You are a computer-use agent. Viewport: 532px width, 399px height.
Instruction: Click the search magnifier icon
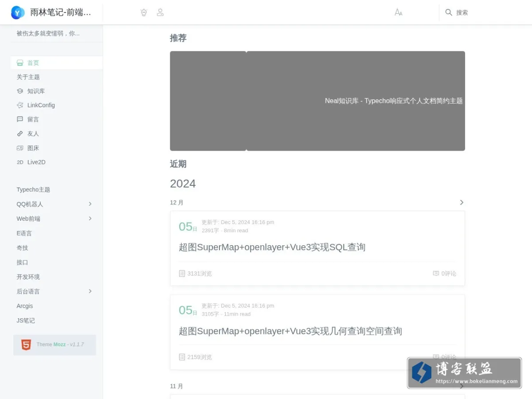click(449, 12)
